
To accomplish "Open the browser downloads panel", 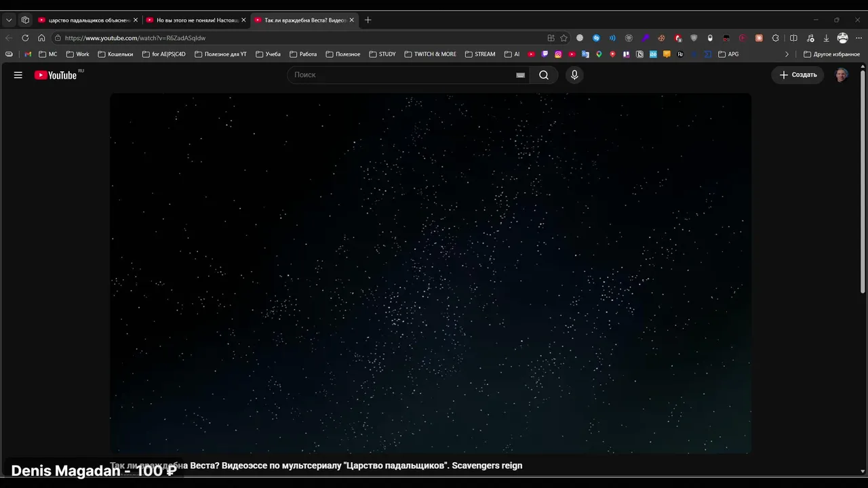I will pos(826,38).
